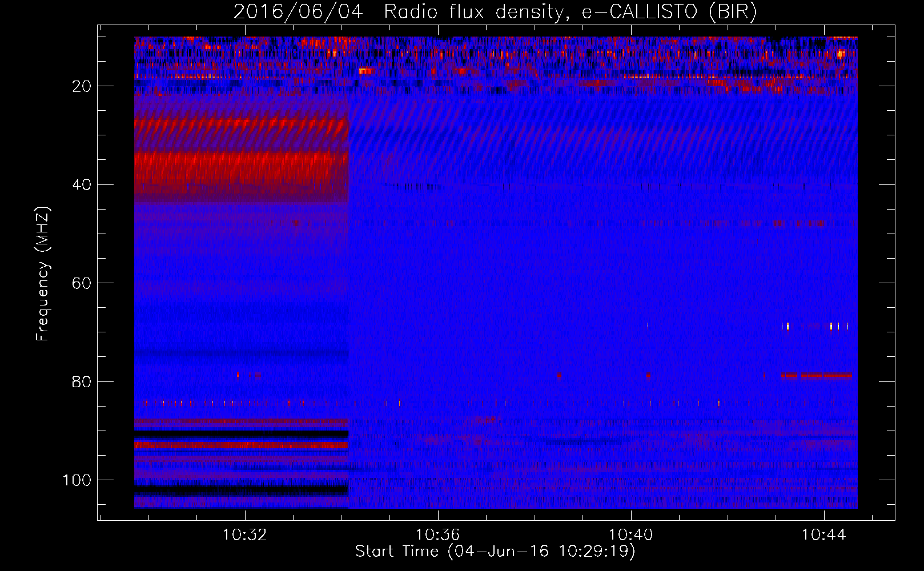This screenshot has height=571, width=924.
Task: Click the 80 MHz frequency tick label
Action: point(82,381)
